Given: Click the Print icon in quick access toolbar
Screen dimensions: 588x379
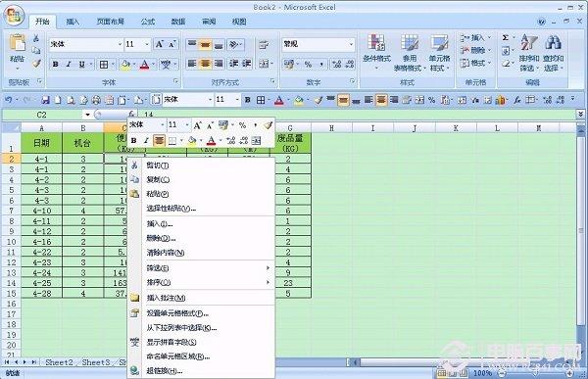Looking at the screenshot, I should (96, 100).
